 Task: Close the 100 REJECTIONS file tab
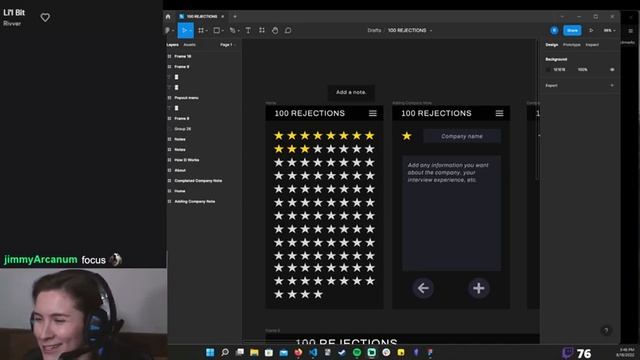pos(222,16)
